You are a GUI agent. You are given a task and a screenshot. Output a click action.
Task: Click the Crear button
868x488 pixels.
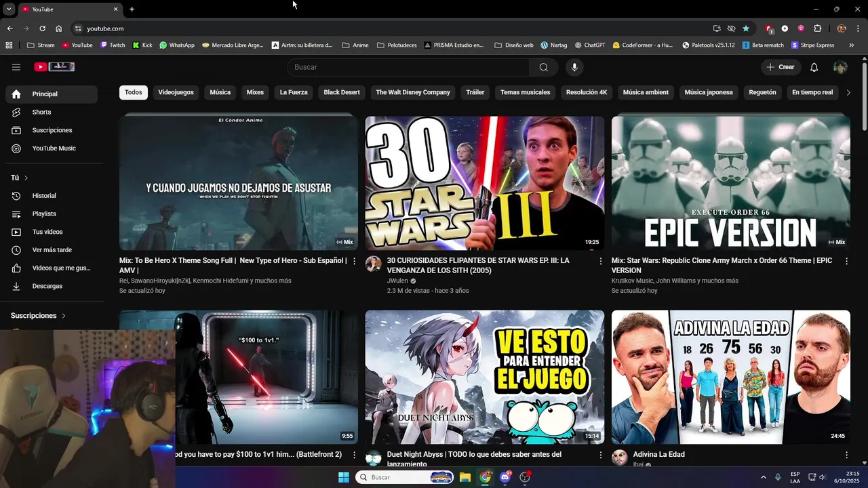pyautogui.click(x=781, y=67)
